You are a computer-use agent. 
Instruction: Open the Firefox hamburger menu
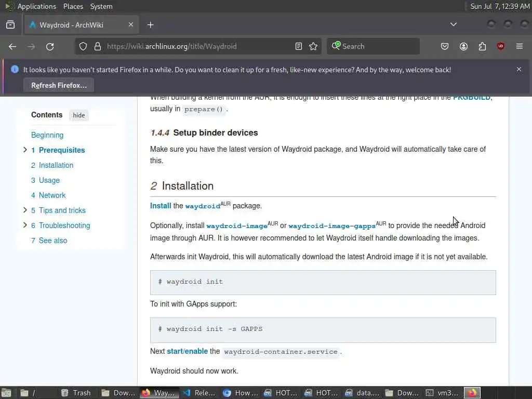[520, 46]
